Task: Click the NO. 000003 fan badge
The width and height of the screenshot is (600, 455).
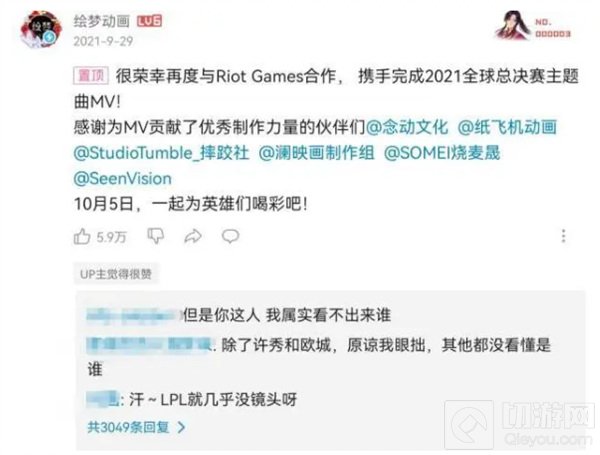Action: pyautogui.click(x=533, y=26)
